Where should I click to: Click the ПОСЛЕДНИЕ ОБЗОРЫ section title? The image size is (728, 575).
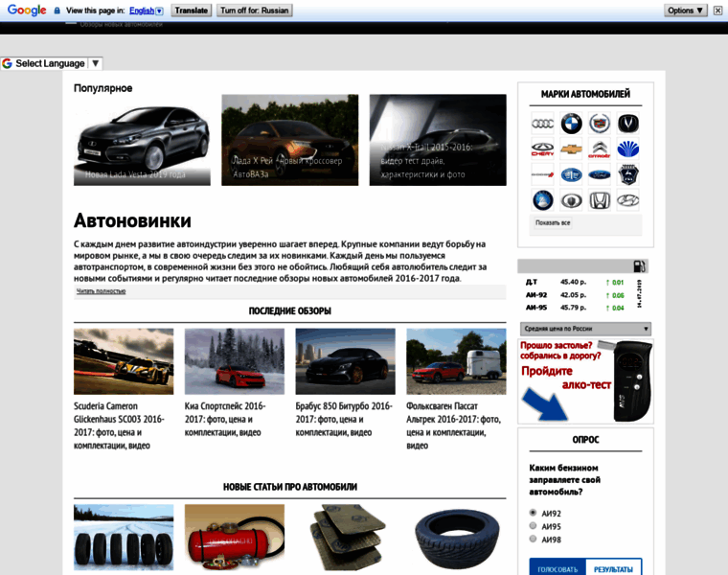289,311
